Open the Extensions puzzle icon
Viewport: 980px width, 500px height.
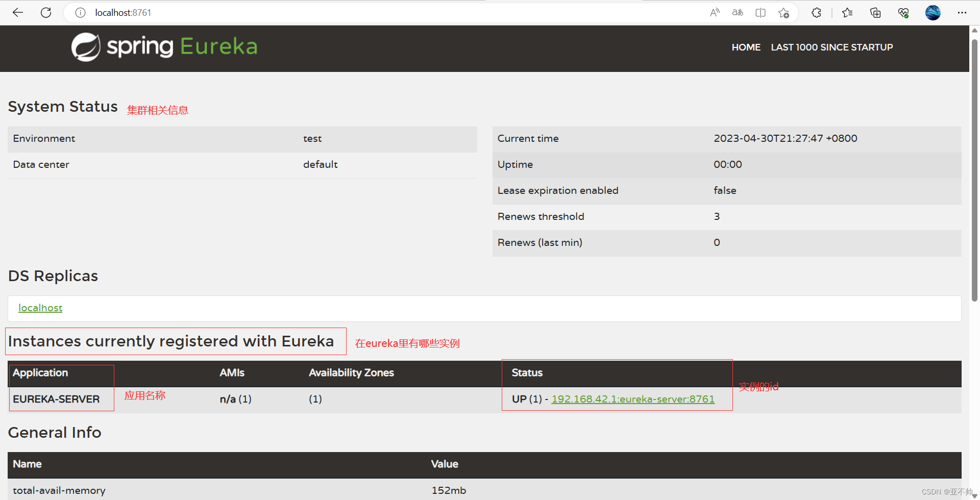[x=816, y=12]
